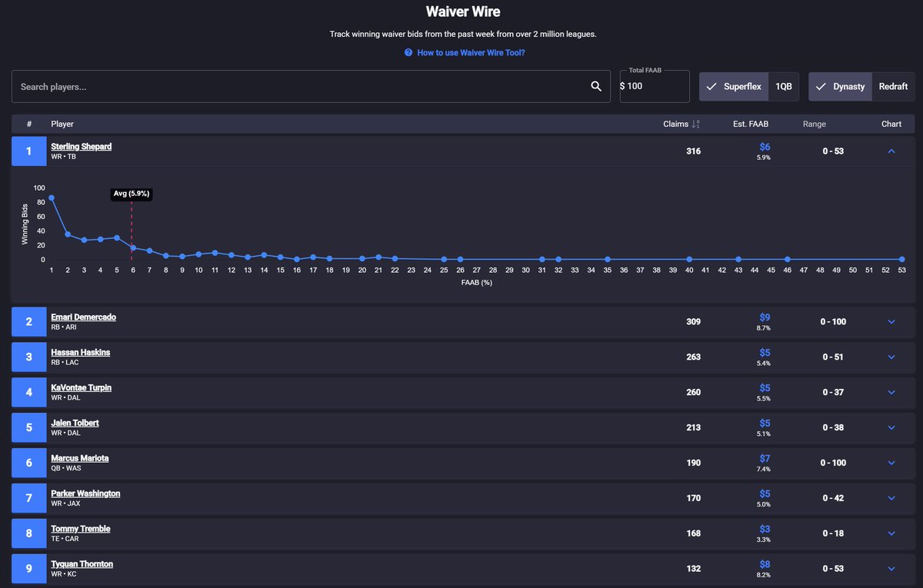Click the rank 1 number badge
Screen dimensions: 923x588
click(29, 151)
